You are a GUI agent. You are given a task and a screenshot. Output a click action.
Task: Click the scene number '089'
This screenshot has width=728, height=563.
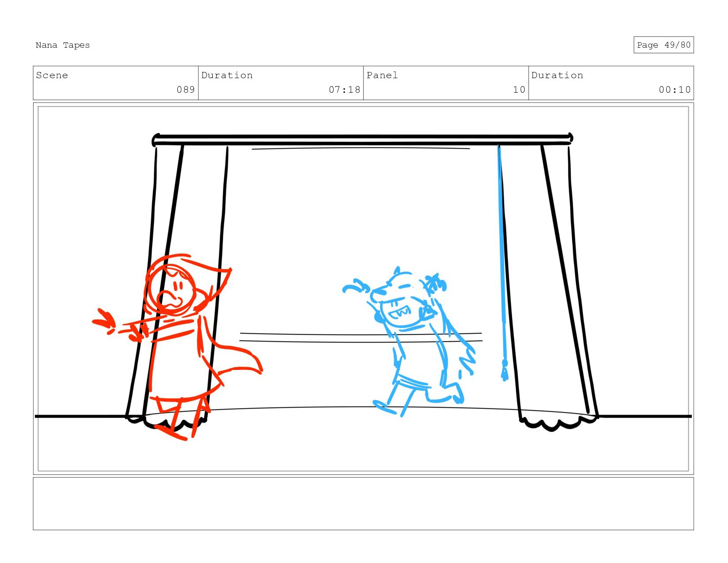[x=186, y=90]
